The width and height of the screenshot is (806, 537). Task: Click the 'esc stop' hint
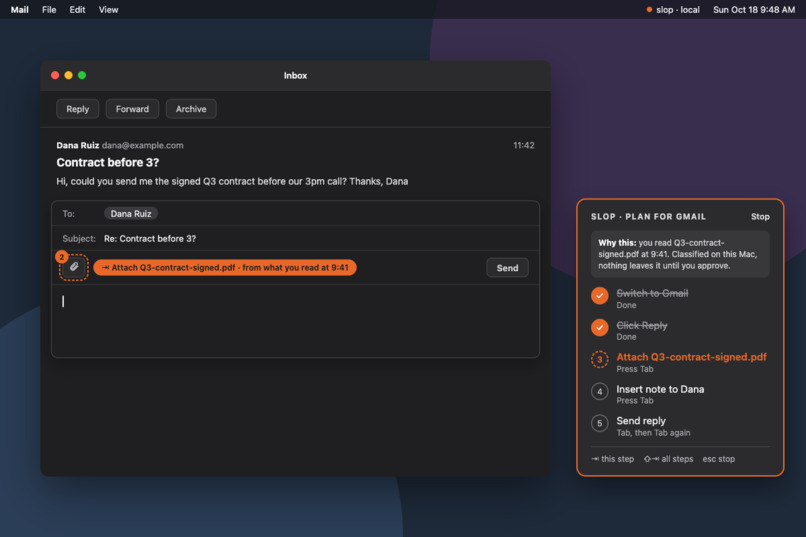tap(719, 459)
